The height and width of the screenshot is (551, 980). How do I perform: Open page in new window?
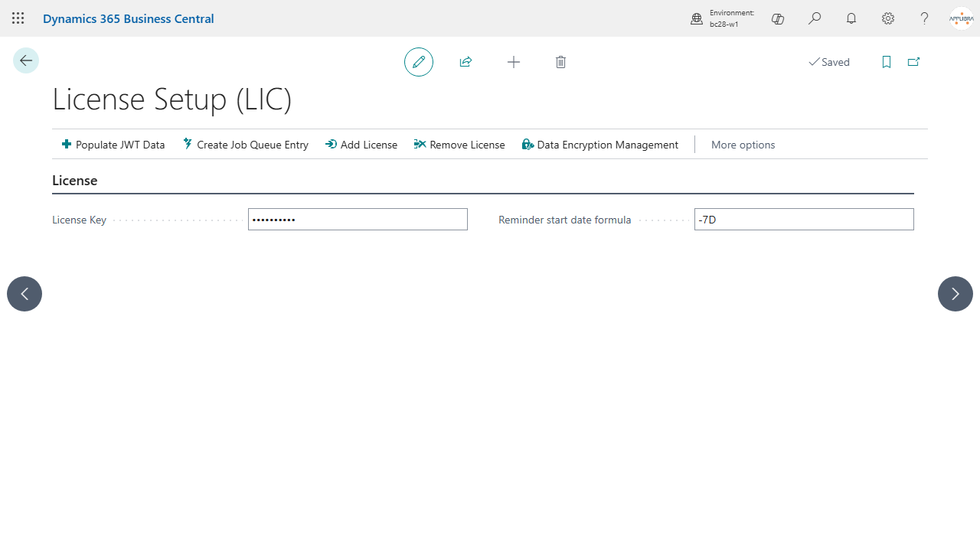913,62
